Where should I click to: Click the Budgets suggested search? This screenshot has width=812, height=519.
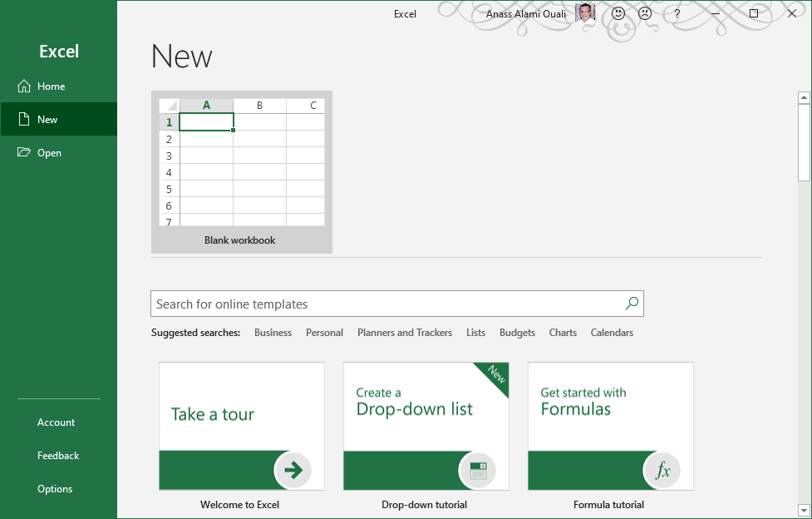point(517,332)
